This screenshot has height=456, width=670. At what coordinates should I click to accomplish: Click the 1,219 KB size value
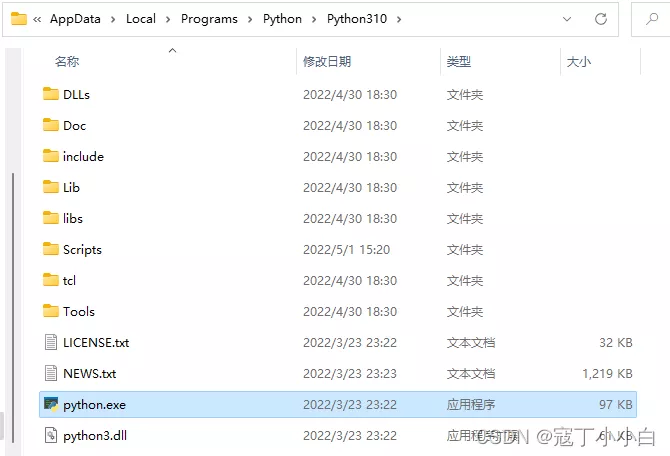(x=607, y=374)
